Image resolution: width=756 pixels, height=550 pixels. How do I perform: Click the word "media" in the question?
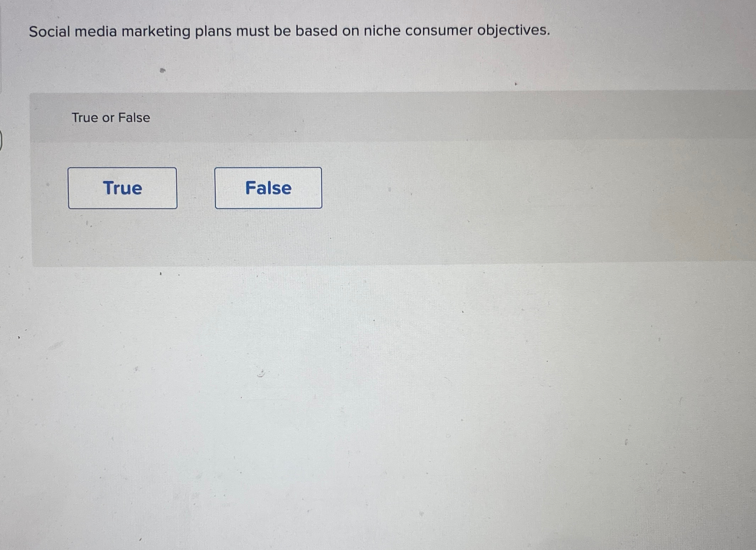tap(96, 31)
